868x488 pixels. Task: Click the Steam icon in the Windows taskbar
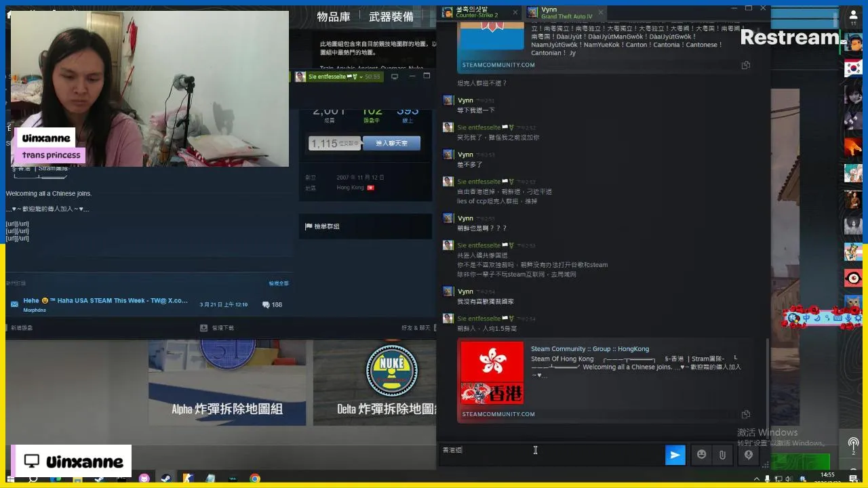166,479
